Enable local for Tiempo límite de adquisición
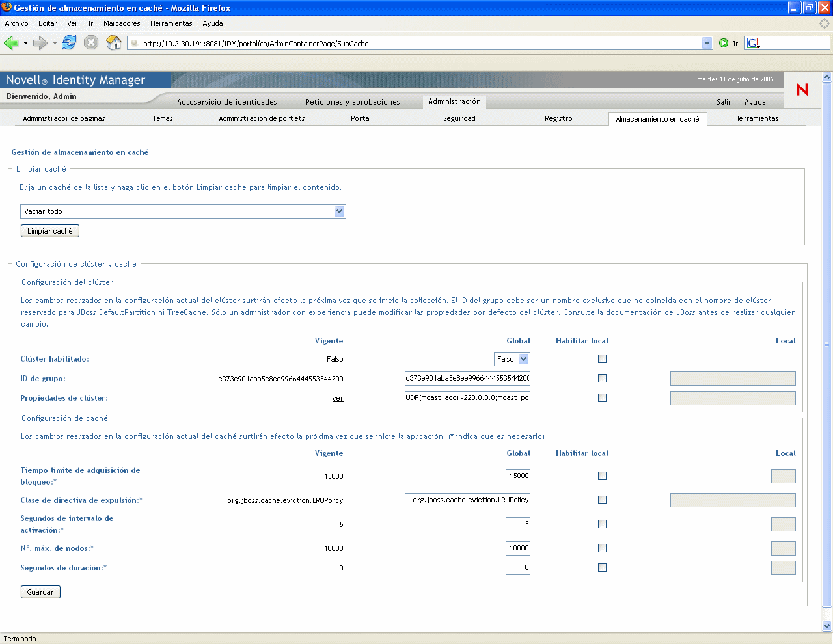Image resolution: width=833 pixels, height=644 pixels. point(602,476)
